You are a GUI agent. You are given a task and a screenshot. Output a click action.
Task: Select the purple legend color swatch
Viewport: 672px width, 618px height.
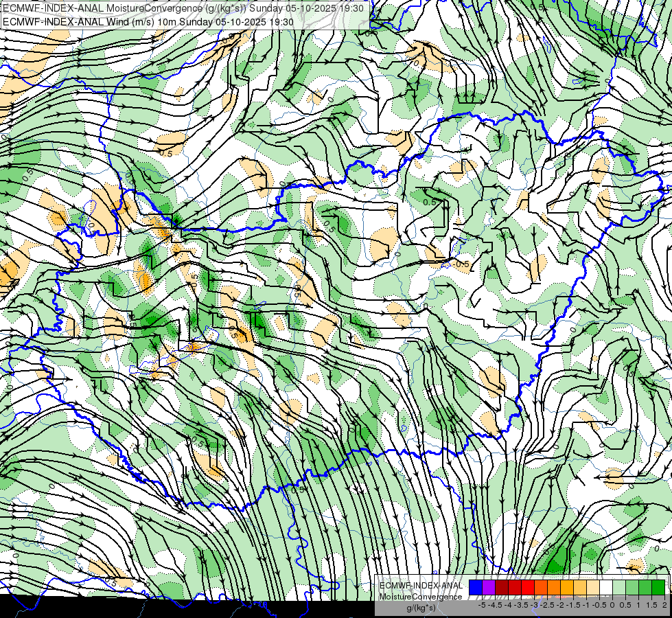[489, 588]
